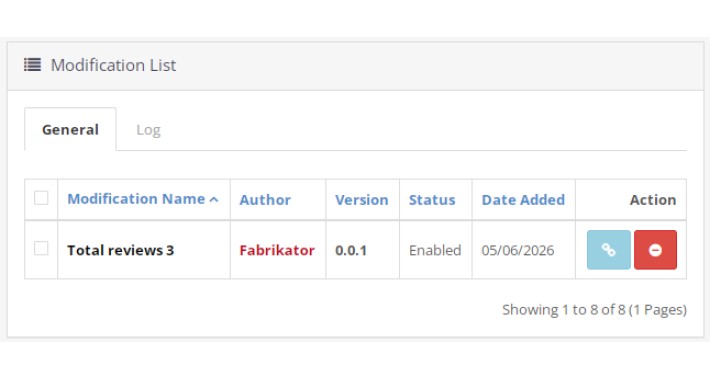This screenshot has width=710, height=380.
Task: Sort table by Modification Name
Action: [x=136, y=199]
